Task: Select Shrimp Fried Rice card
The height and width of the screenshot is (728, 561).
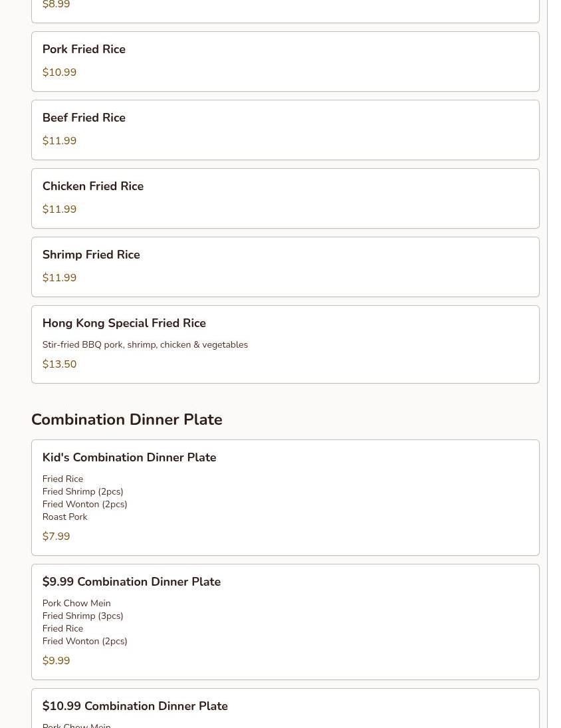Action: coord(285,267)
